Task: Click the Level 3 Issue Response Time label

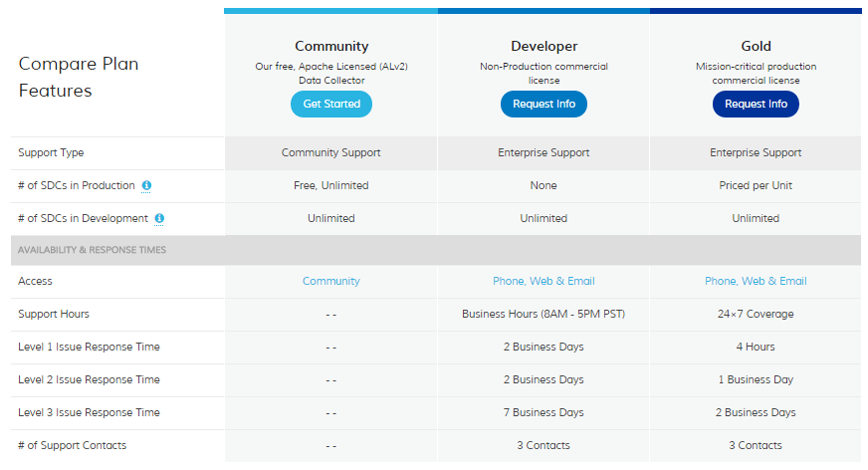Action: click(x=89, y=412)
